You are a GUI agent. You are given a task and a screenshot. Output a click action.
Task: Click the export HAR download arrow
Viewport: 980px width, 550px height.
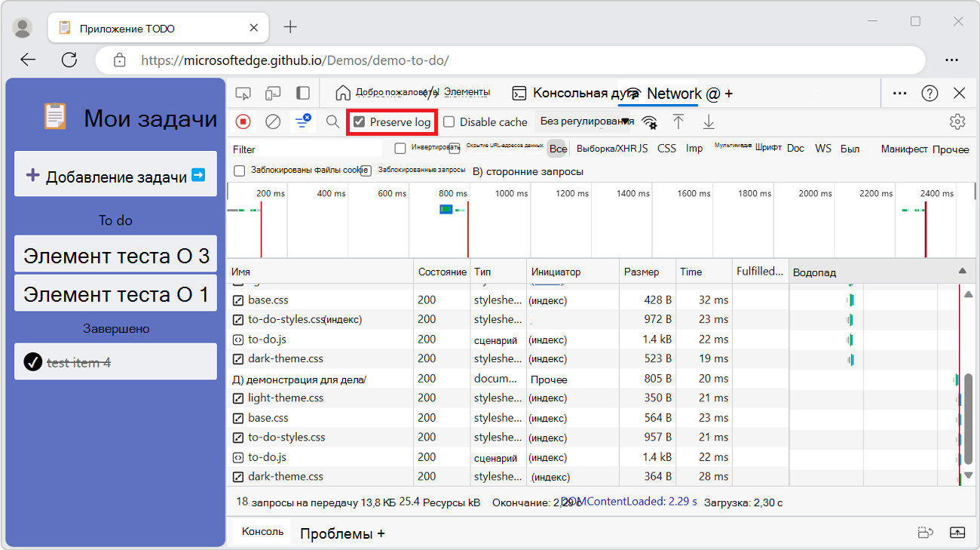click(709, 121)
